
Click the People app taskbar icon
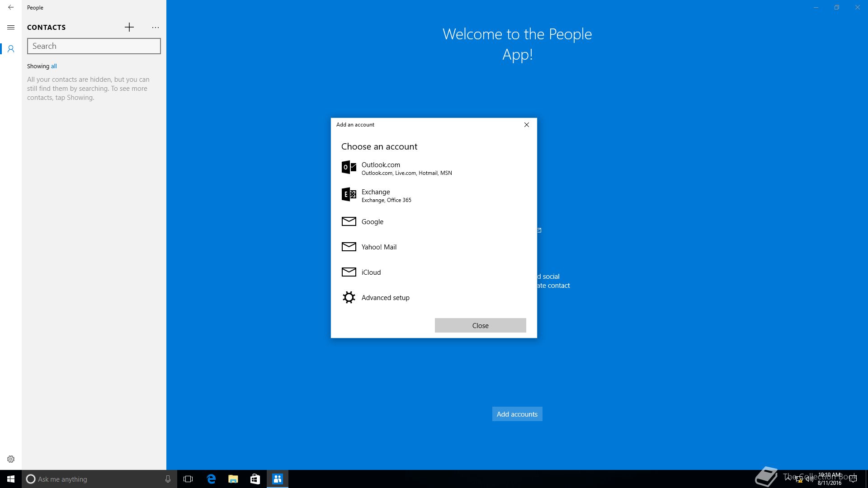278,479
